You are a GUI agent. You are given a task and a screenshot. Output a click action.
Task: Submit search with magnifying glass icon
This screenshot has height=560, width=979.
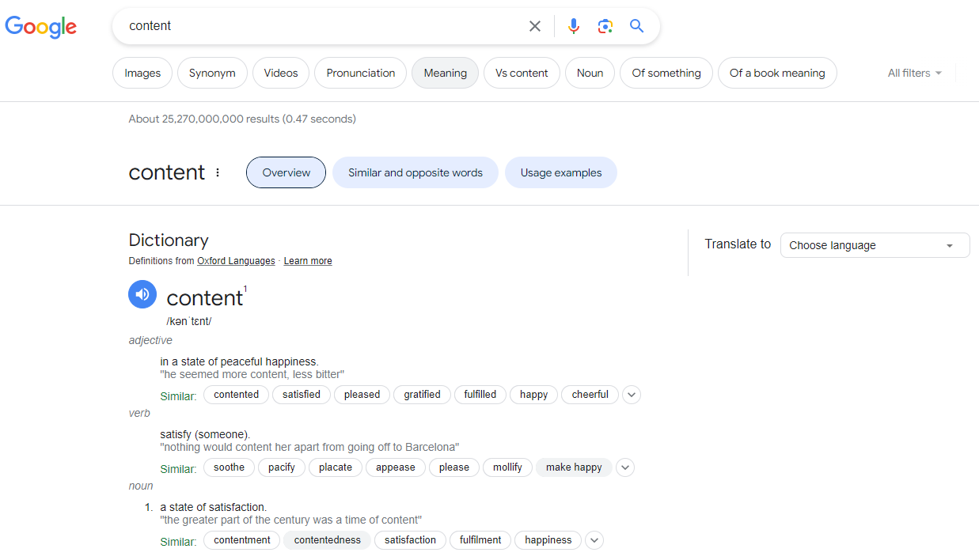[x=637, y=26]
